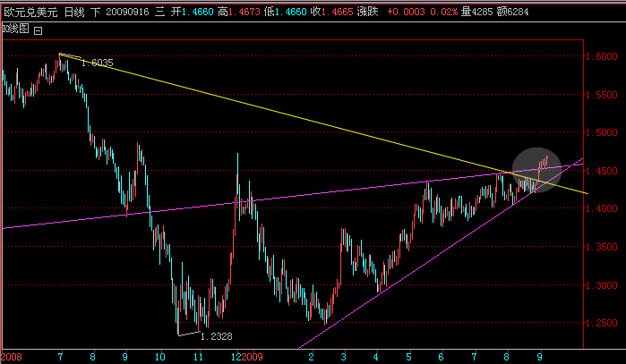Collapse the K线图 panel box icon
626x364 pixels.
point(38,30)
